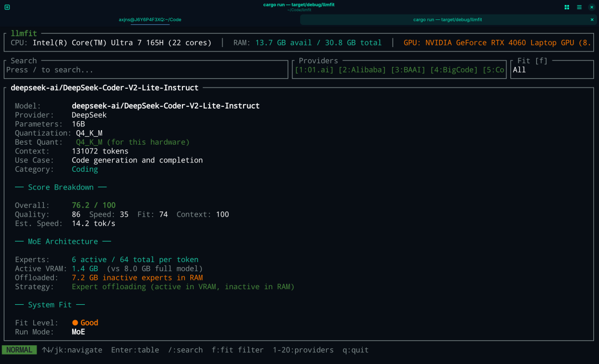Open the grid view icon in title bar
The height and width of the screenshot is (364, 599).
click(x=566, y=7)
